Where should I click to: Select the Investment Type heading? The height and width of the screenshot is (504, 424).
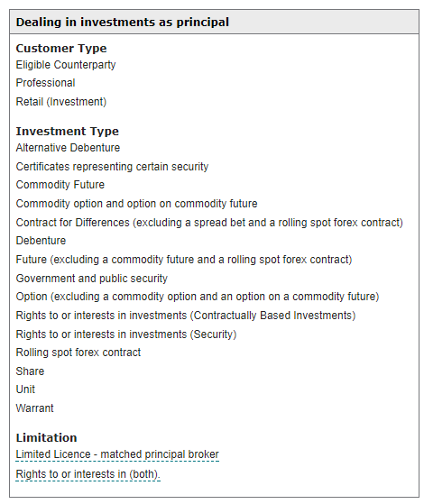(x=68, y=131)
